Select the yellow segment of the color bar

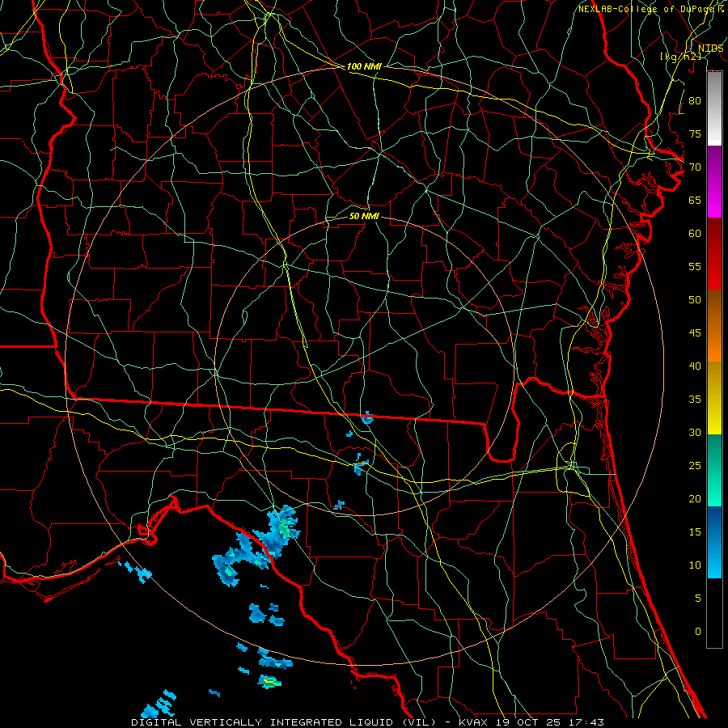(x=714, y=398)
